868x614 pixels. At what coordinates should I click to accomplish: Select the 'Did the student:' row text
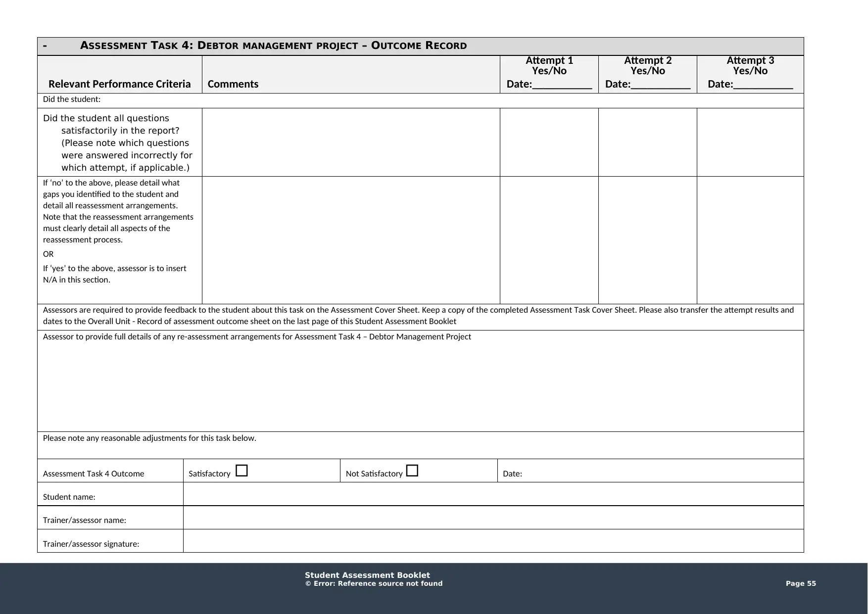(x=72, y=99)
